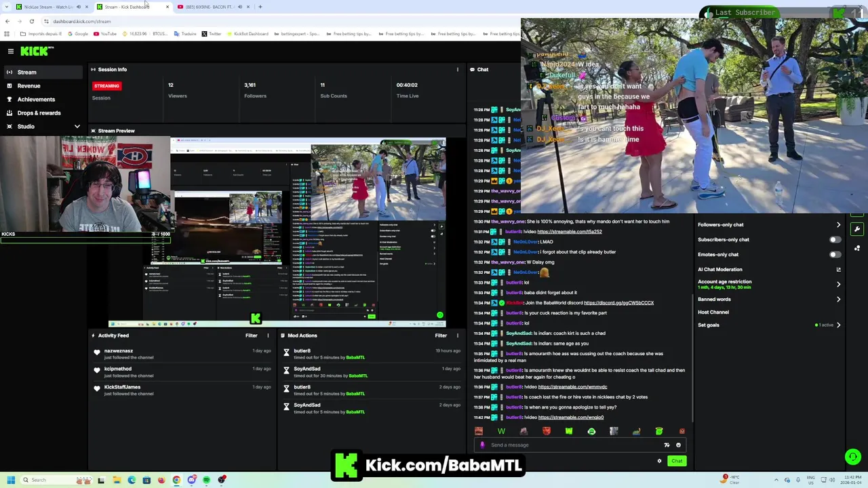This screenshot has width=868, height=488.
Task: Open the green support headset button
Action: (852, 457)
